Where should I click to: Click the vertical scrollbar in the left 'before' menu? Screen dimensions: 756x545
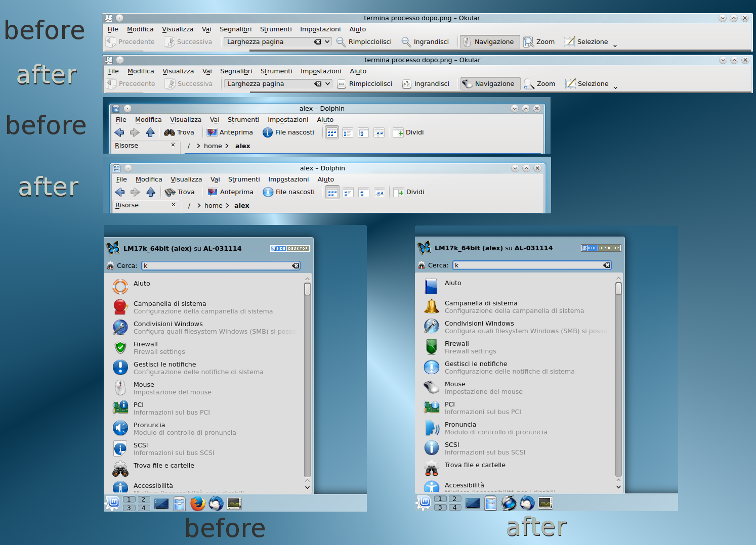tap(307, 379)
